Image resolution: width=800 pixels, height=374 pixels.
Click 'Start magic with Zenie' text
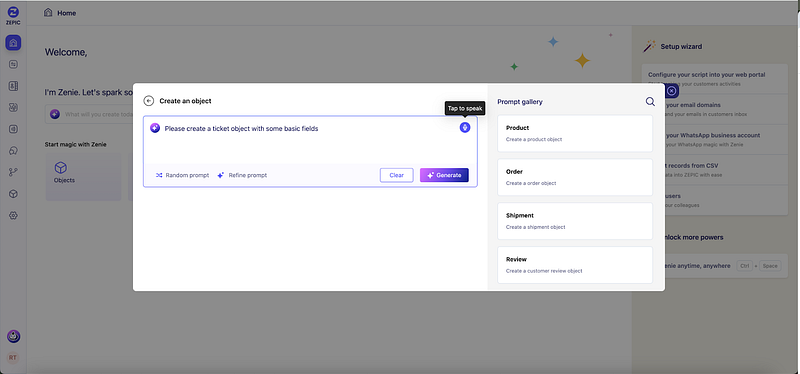(x=76, y=144)
